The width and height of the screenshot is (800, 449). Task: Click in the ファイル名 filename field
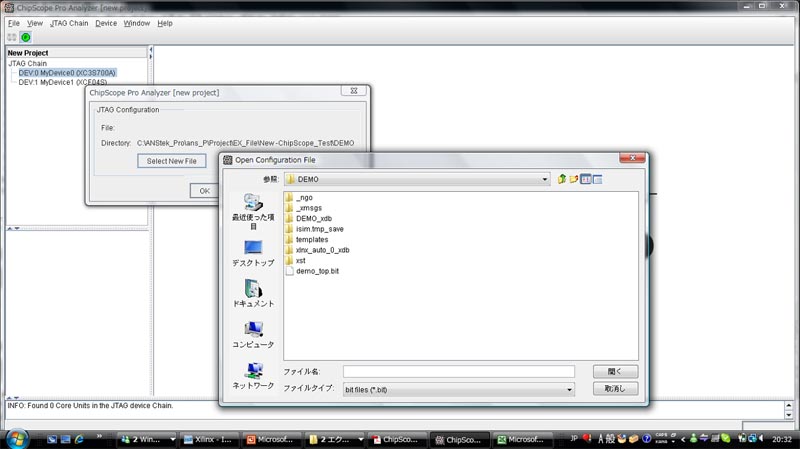(458, 371)
